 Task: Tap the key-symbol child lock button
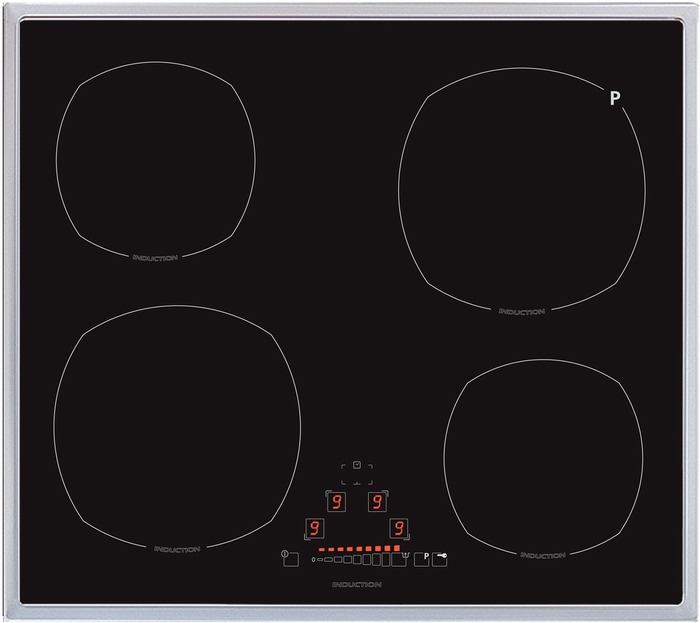pos(440,560)
